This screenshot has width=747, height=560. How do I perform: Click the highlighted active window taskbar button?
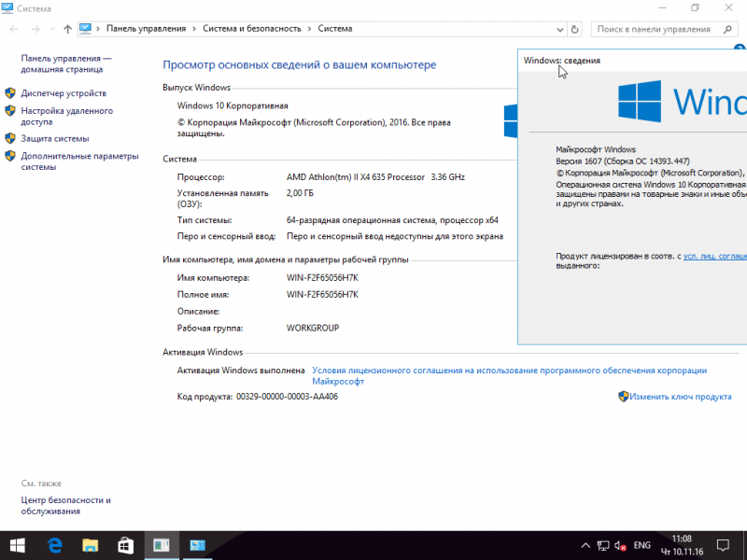[162, 546]
